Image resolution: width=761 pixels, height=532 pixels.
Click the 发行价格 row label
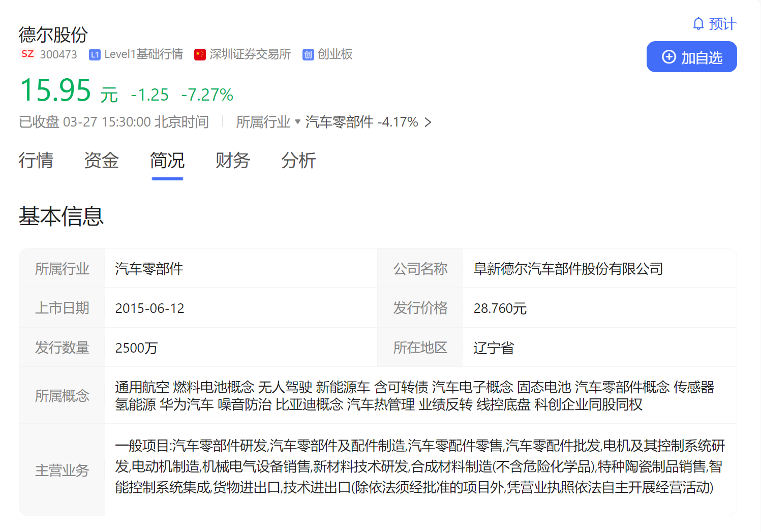420,308
